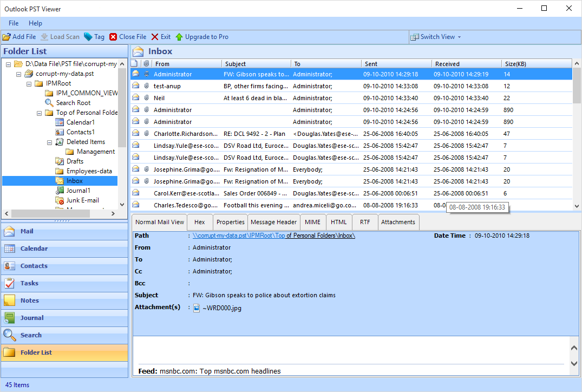Click the Journal icon in navigation pane
The height and width of the screenshot is (392, 582).
10,318
